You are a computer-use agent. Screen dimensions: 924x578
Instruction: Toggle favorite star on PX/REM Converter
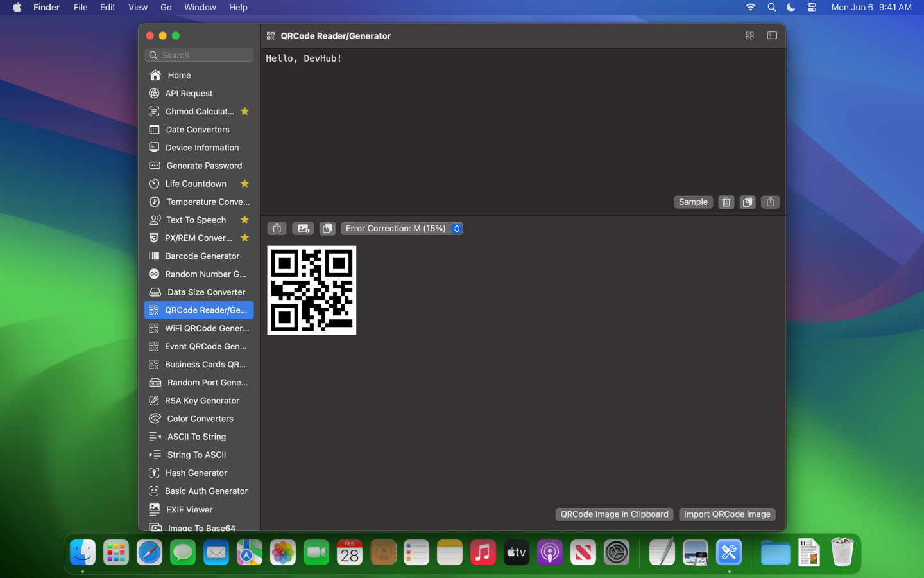pos(244,238)
